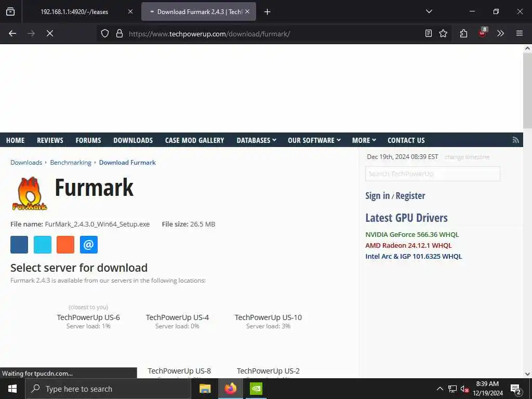532x399 pixels.
Task: Close the 192.168.1.1 leases tab
Action: point(130,11)
